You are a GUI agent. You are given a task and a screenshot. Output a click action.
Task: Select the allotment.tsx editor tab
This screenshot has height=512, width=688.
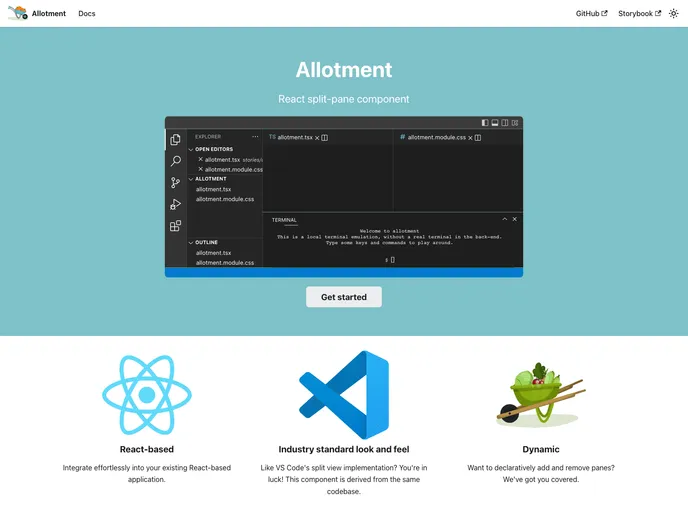click(295, 137)
